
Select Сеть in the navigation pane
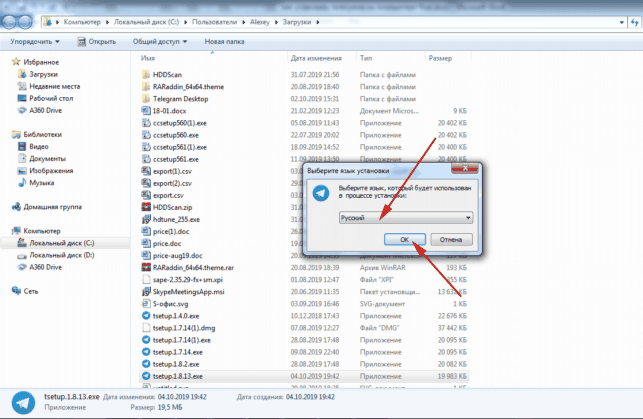(x=31, y=291)
